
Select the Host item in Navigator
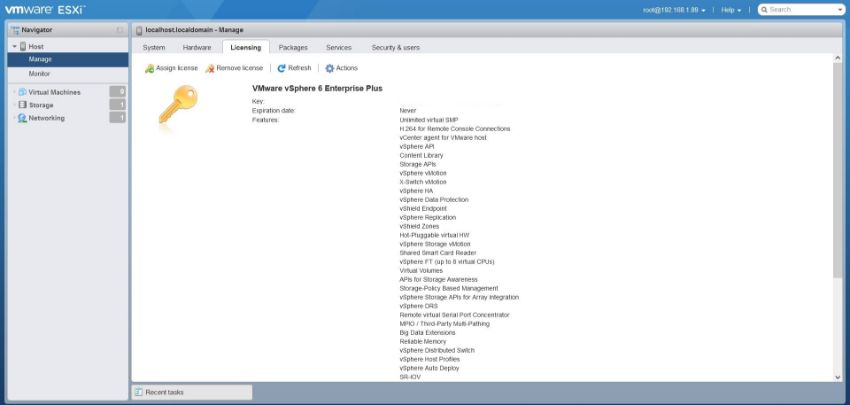click(36, 47)
